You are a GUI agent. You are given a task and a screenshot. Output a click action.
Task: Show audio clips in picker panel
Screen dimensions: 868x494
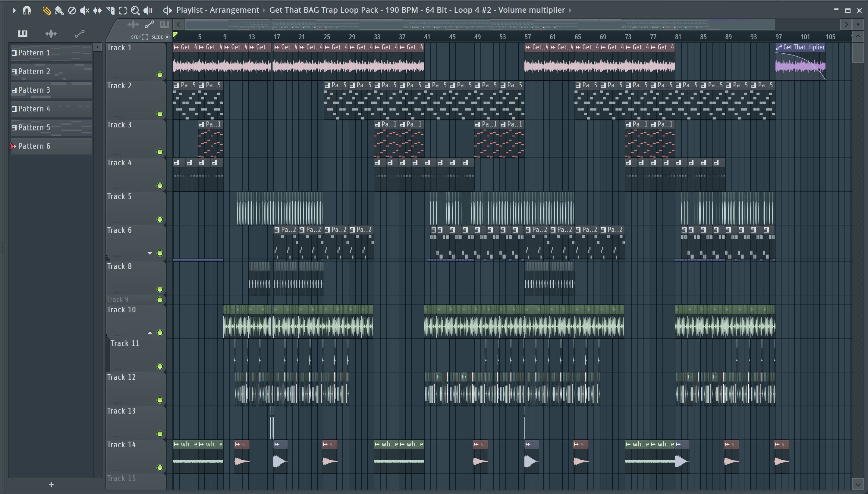[x=51, y=33]
